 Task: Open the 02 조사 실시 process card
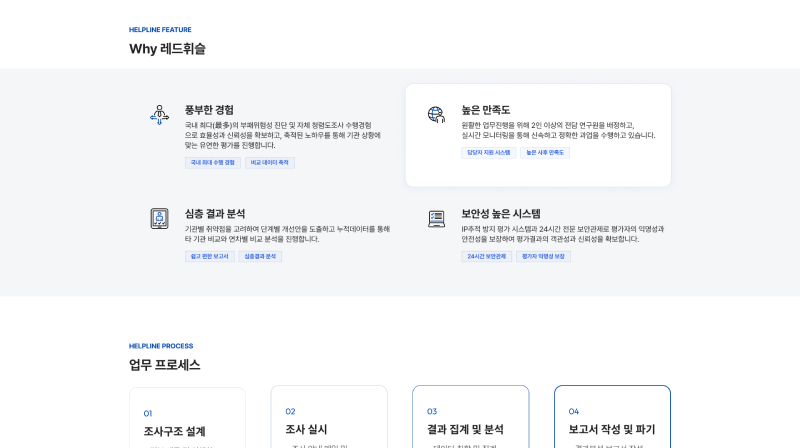(329, 417)
